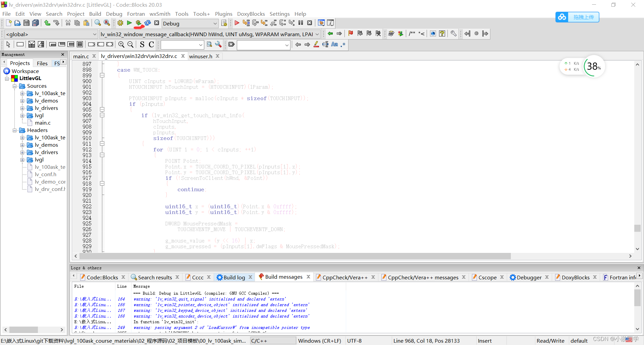Click the editor vertical scrollbar thumb
The image size is (644, 345).
coord(637,228)
